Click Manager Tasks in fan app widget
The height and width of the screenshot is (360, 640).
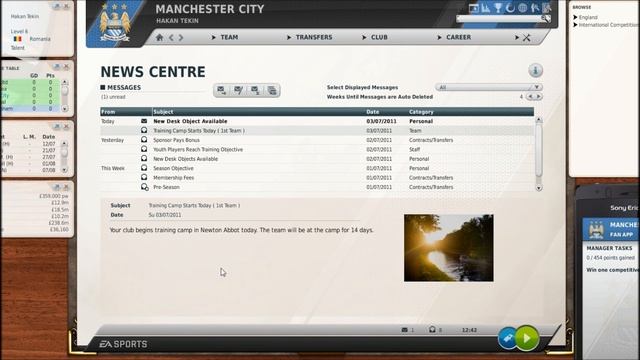point(609,248)
